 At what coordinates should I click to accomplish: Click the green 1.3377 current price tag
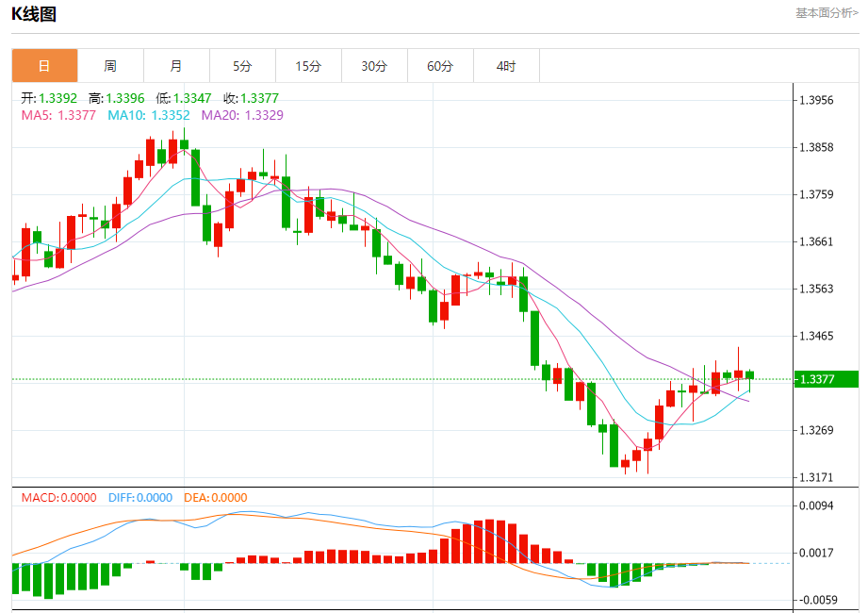(x=826, y=379)
